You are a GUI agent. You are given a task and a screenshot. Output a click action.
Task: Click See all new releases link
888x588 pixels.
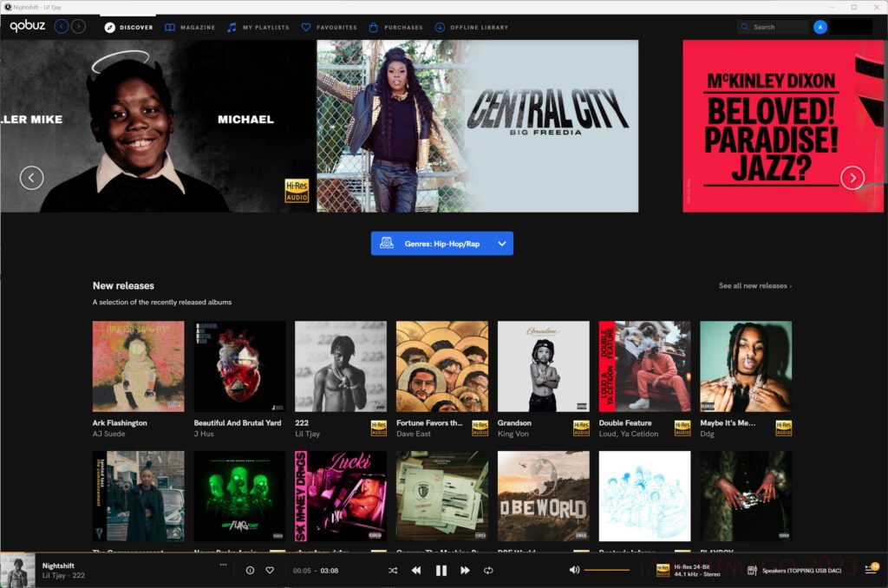click(755, 286)
